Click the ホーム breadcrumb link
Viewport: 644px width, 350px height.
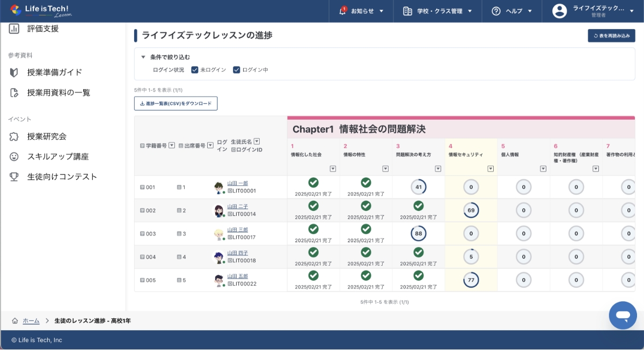point(31,320)
